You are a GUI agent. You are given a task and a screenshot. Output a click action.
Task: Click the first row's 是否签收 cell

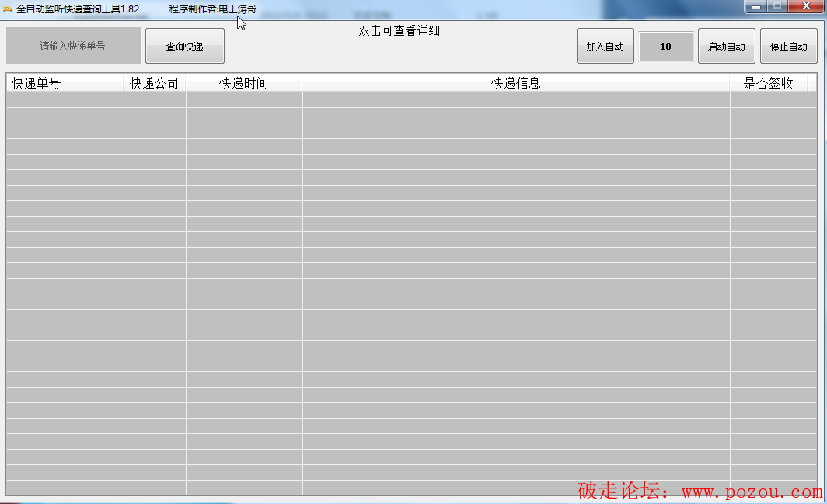[x=768, y=99]
